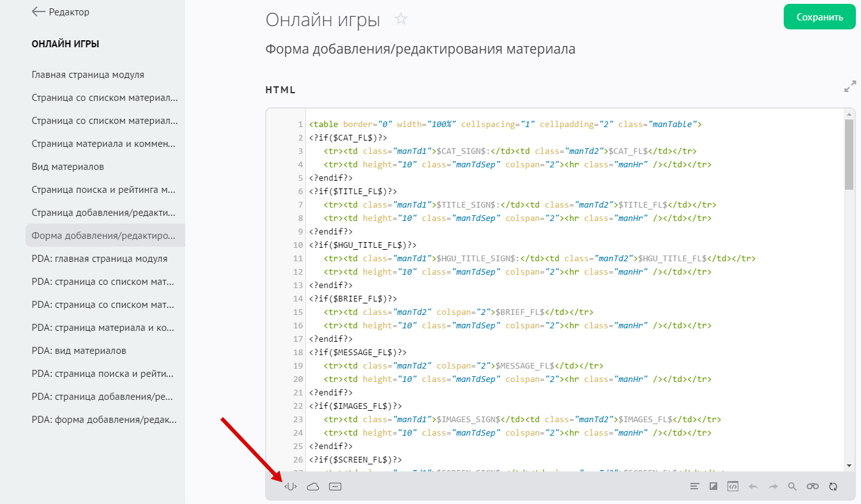861x504 pixels.
Task: Open the cloud icon in editor toolbar
Action: coord(313,487)
